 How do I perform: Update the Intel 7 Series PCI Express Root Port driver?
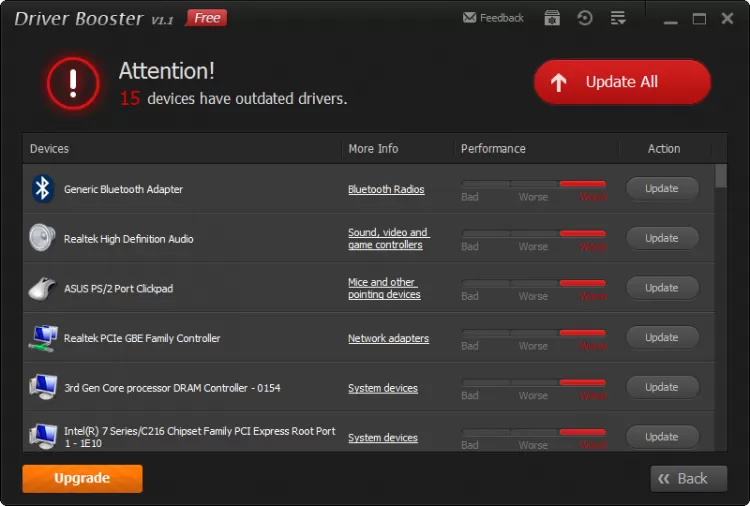coord(662,437)
